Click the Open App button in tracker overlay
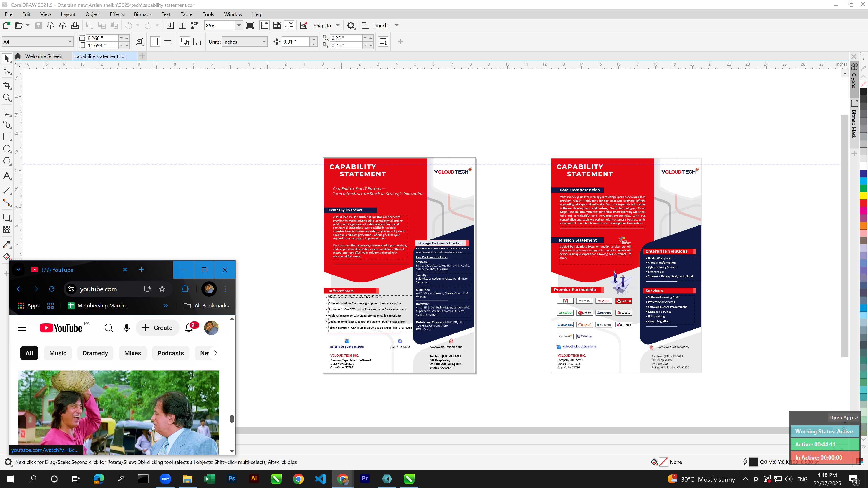 click(843, 417)
